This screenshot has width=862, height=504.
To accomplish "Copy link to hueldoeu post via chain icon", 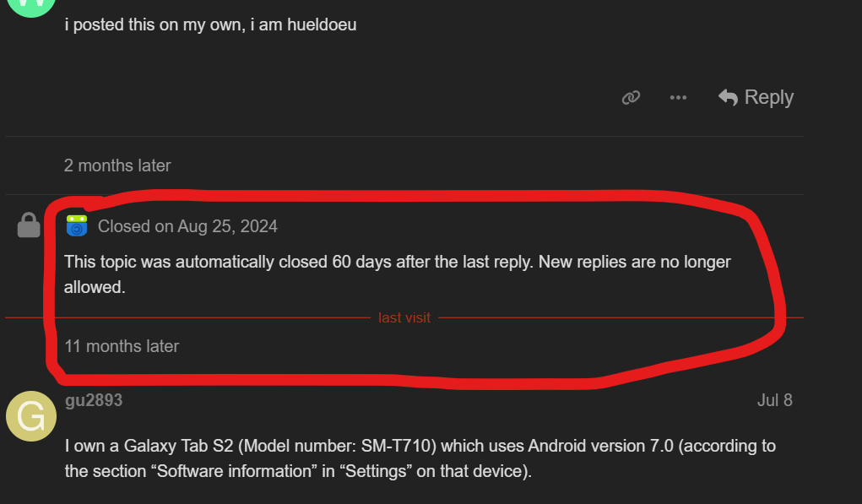I will tap(631, 98).
